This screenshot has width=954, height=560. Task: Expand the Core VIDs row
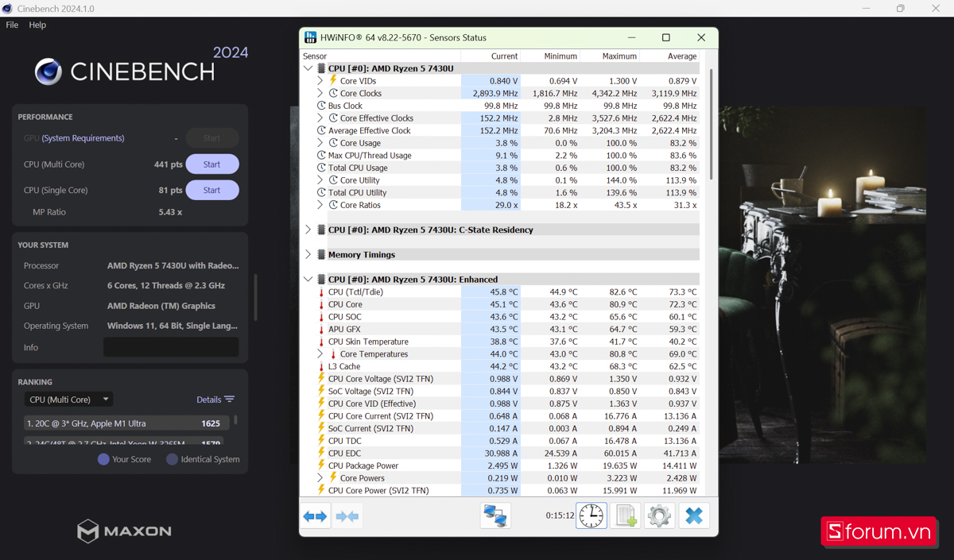(320, 81)
